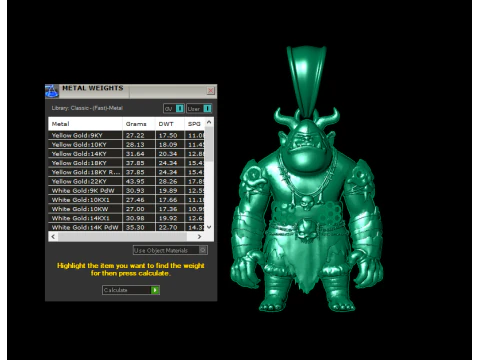Toggle the first cyan button beside Library label
480x360 pixels.
(174, 109)
